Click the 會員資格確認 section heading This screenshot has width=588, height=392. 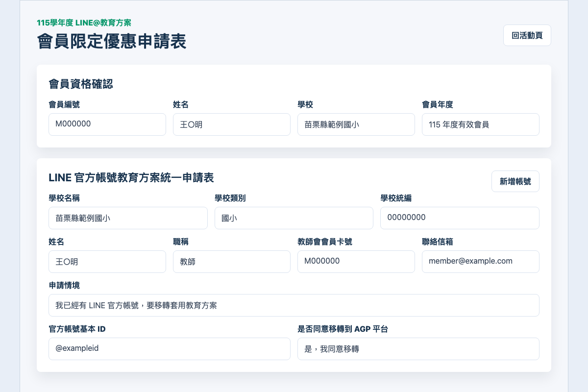point(81,84)
